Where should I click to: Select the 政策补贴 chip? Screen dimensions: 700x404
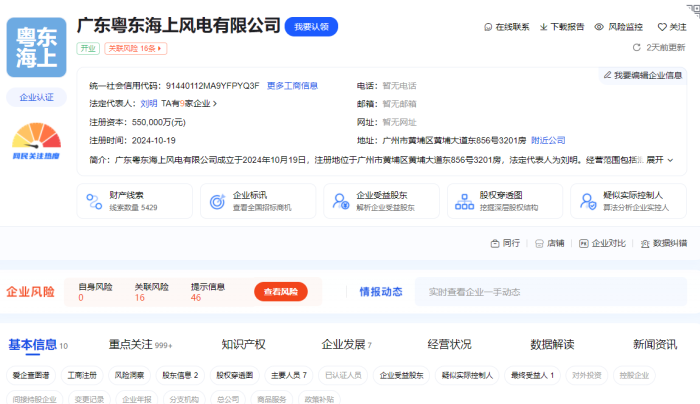tap(319, 399)
